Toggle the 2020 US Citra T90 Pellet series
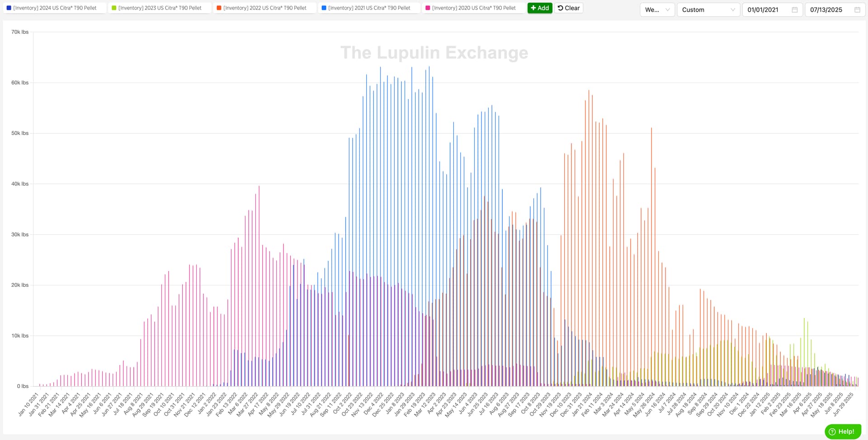 [474, 8]
